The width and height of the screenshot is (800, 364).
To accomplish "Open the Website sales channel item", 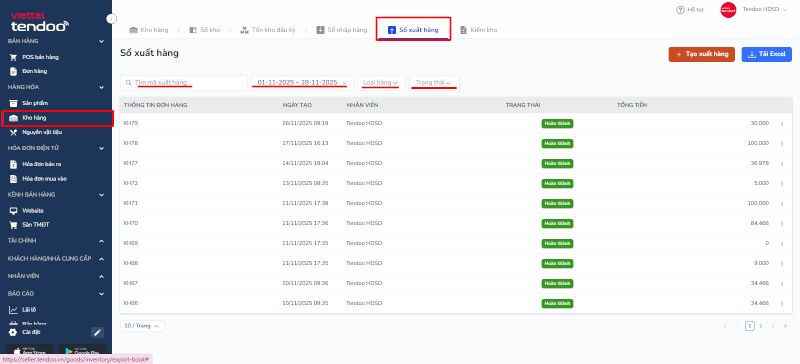I will 27,210.
